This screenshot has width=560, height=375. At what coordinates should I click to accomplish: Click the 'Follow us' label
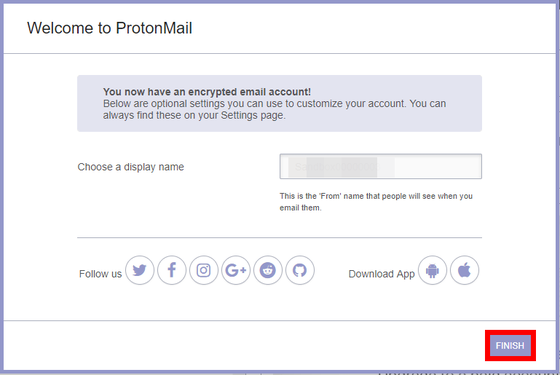[x=100, y=274]
